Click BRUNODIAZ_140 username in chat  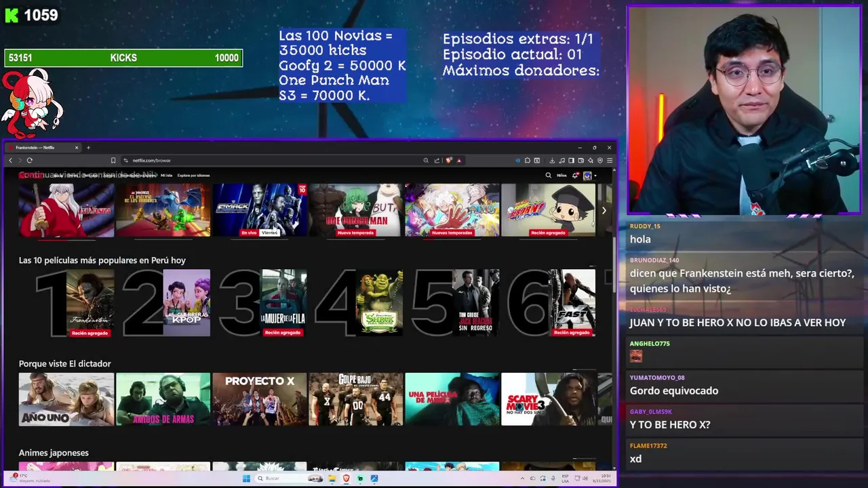pos(654,260)
